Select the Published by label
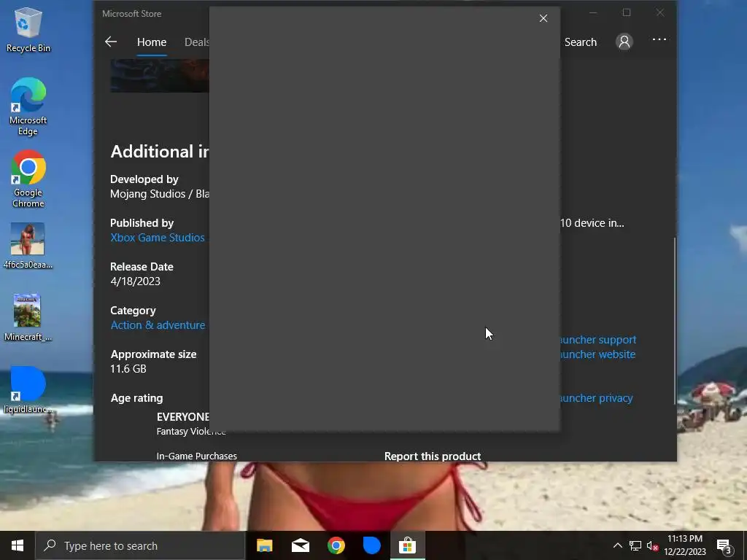This screenshot has width=747, height=560. [x=142, y=223]
